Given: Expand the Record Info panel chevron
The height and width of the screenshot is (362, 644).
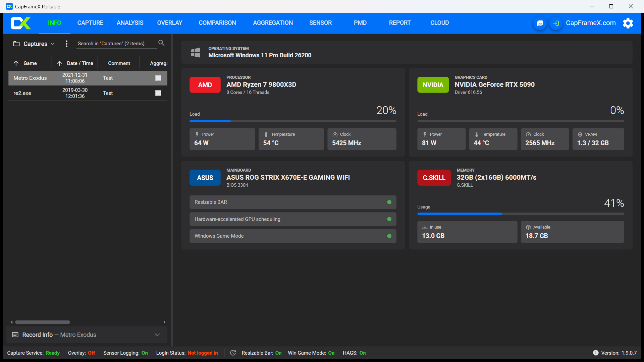Looking at the screenshot, I should (x=157, y=335).
